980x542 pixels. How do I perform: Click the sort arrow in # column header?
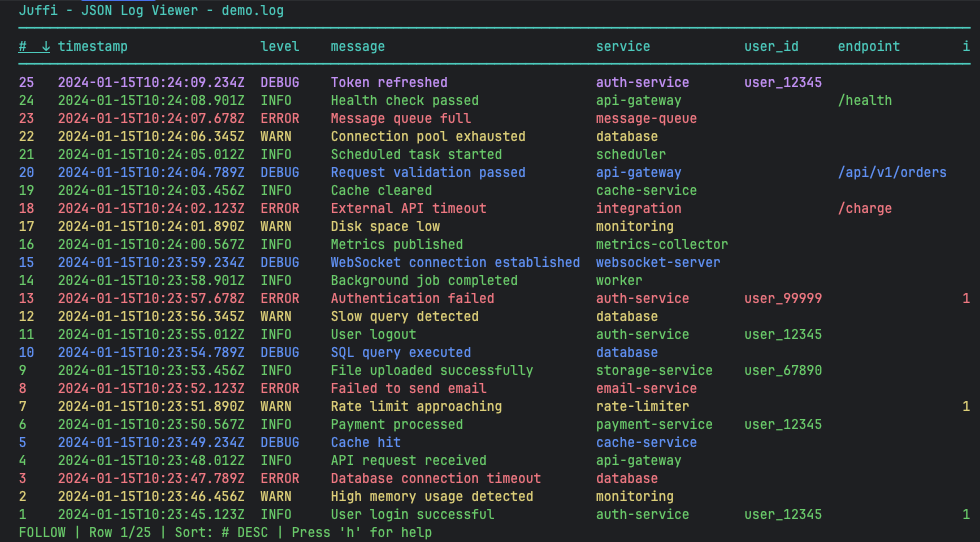(46, 47)
